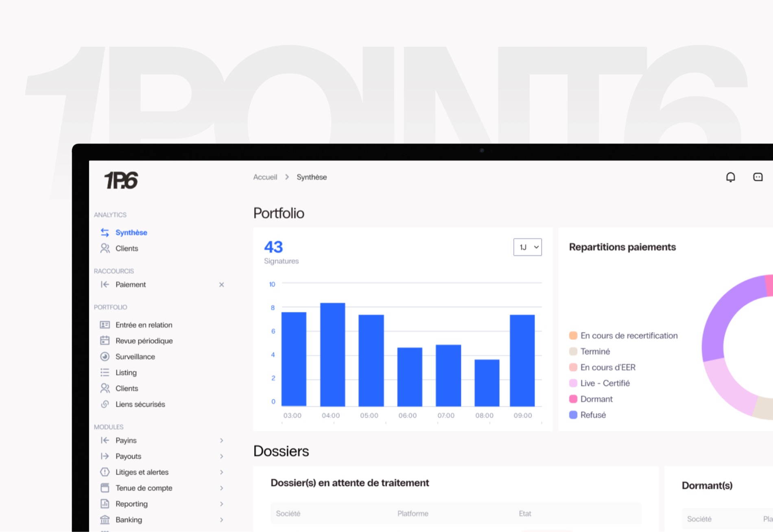The width and height of the screenshot is (773, 532).
Task: Click the blue Refusé legend swatch
Action: pyautogui.click(x=573, y=415)
